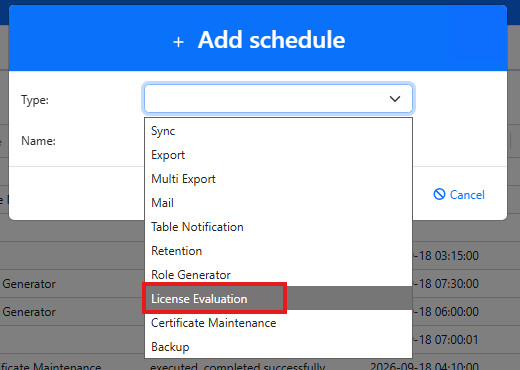520x370 pixels.
Task: Choose Export schedule type
Action: (278, 155)
